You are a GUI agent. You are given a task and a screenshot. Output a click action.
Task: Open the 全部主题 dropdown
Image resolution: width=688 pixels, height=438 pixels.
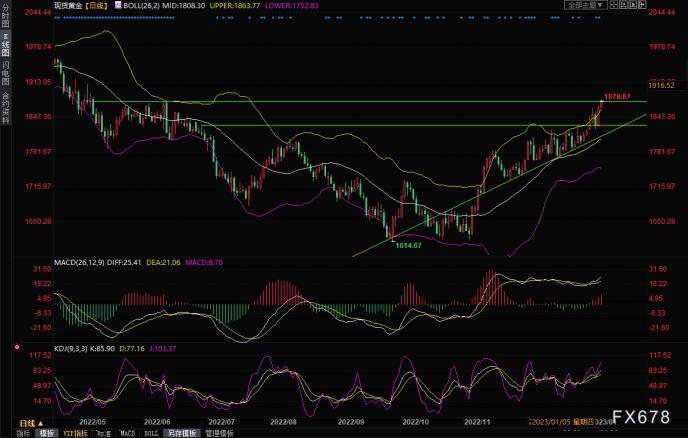(587, 5)
